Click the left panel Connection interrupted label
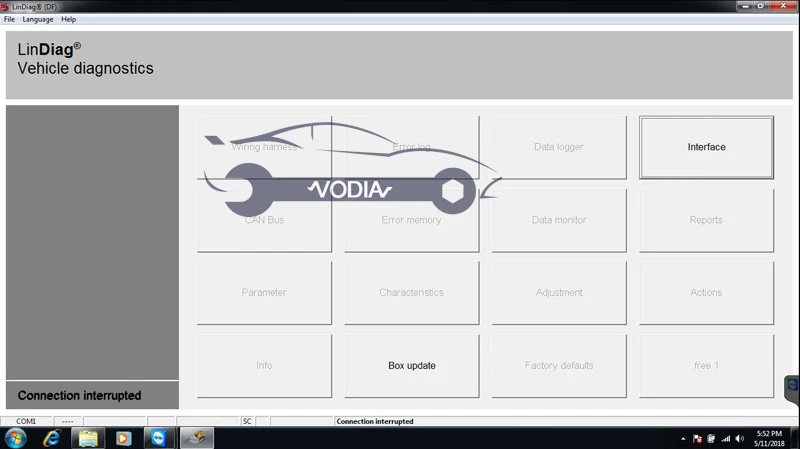800x449 pixels. pyautogui.click(x=80, y=395)
